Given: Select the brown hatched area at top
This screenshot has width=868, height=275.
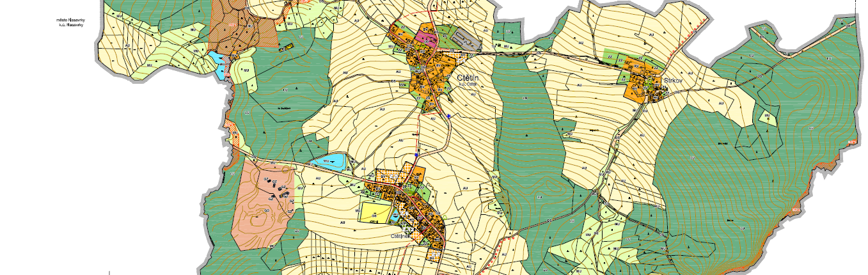Looking at the screenshot, I should coord(244,26).
